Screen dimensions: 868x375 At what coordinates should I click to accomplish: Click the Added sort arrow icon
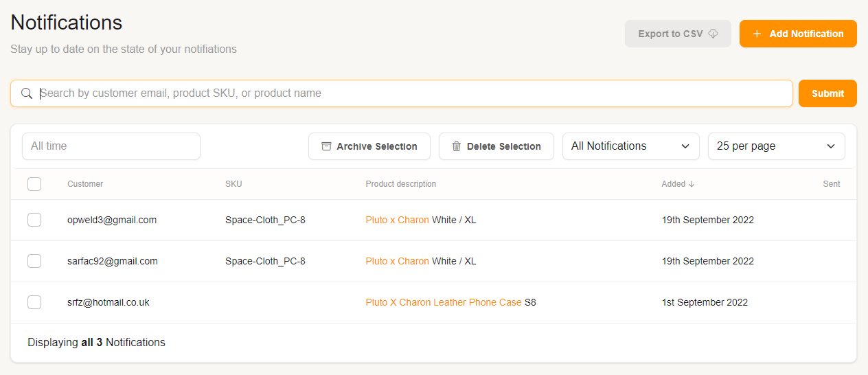(692, 184)
